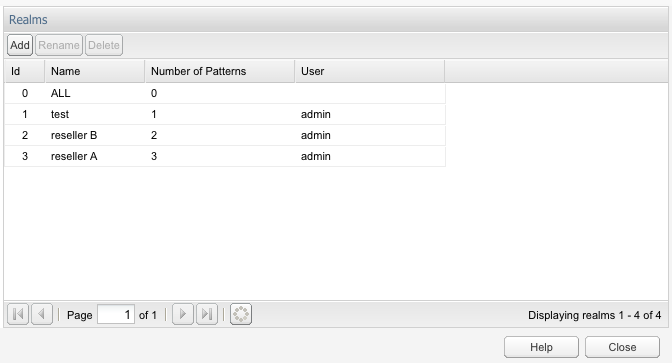The width and height of the screenshot is (672, 363).
Task: Sort by the Id column header
Action: (x=24, y=71)
